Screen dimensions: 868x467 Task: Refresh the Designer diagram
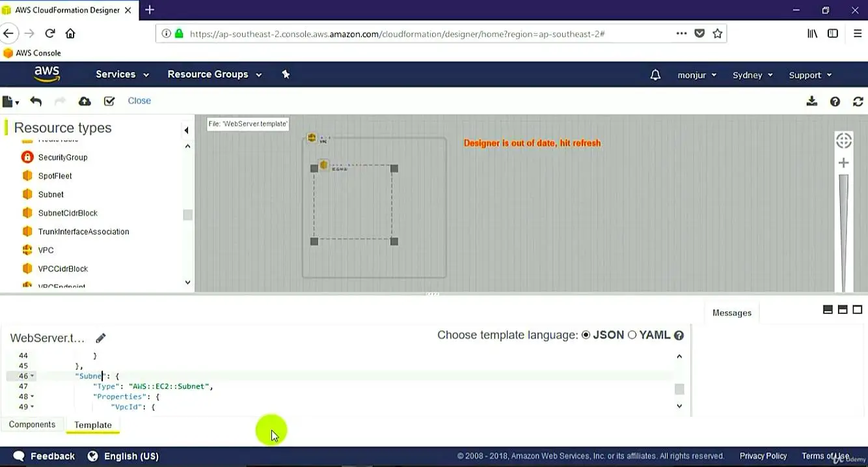point(858,102)
